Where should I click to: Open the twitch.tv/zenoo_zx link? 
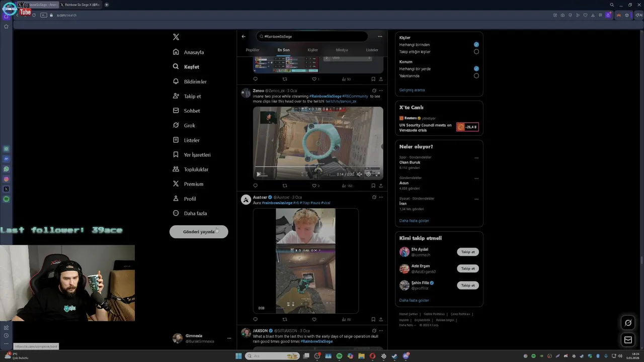(x=341, y=101)
